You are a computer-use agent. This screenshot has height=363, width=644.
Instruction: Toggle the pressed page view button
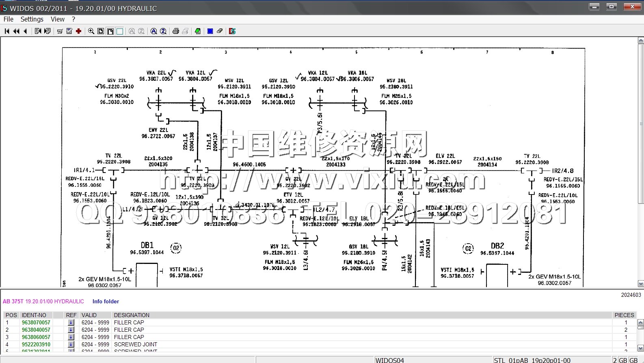[x=110, y=31]
